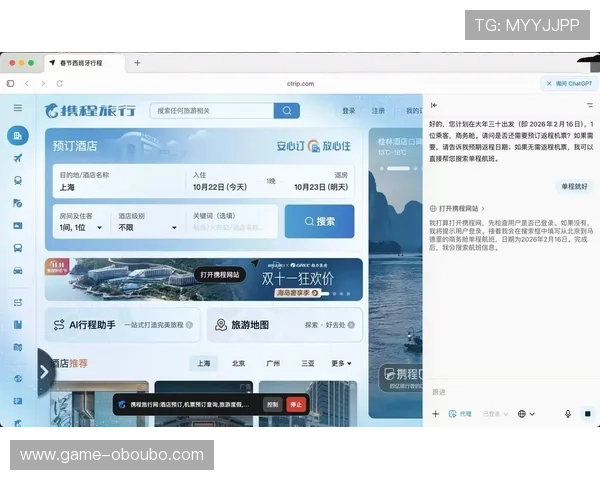Click the folded map icon in the sidebar
This screenshot has height=480, width=600.
[18, 347]
